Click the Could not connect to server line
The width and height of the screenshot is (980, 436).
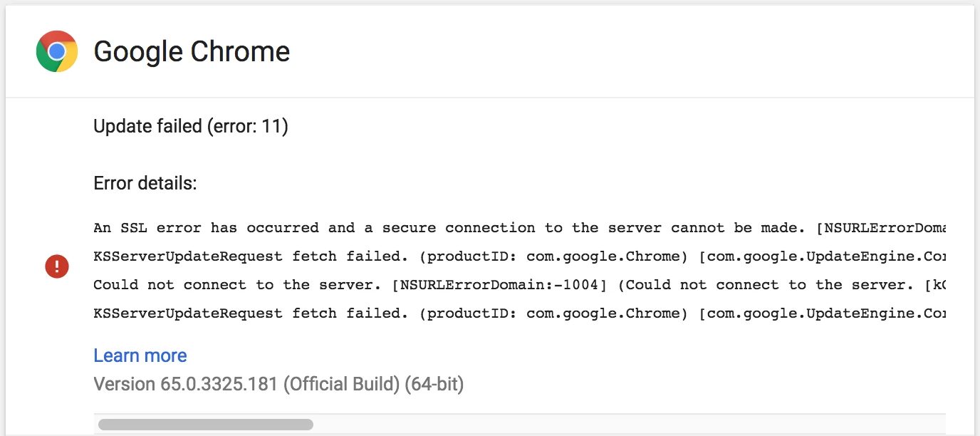point(519,285)
